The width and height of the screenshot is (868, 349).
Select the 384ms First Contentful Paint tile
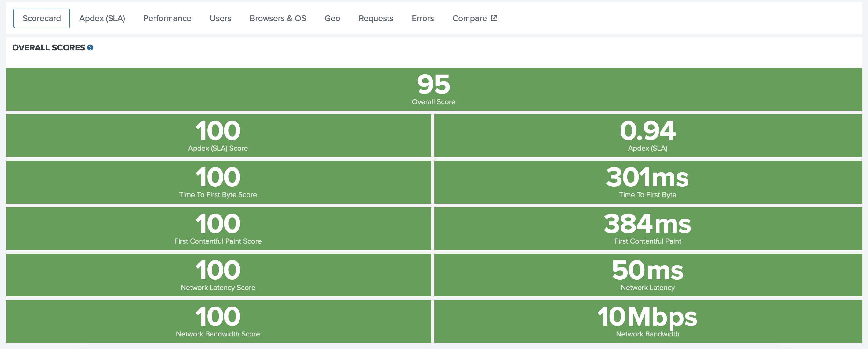pyautogui.click(x=647, y=229)
